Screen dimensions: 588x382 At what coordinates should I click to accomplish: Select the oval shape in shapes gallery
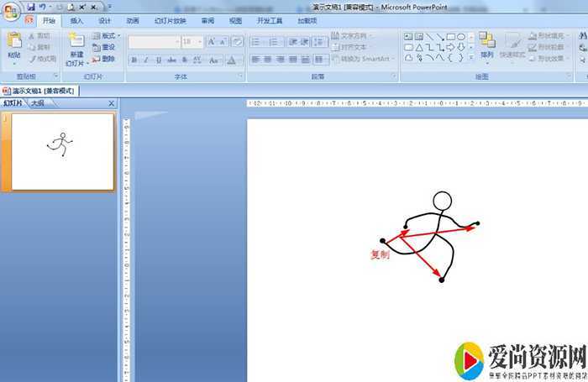click(461, 37)
